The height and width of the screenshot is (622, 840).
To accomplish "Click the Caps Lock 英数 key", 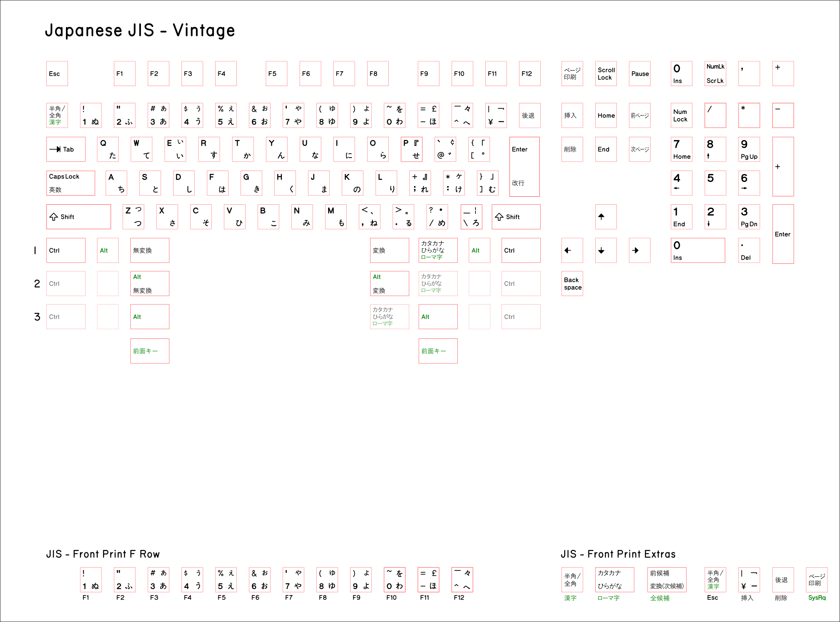I will click(x=70, y=183).
